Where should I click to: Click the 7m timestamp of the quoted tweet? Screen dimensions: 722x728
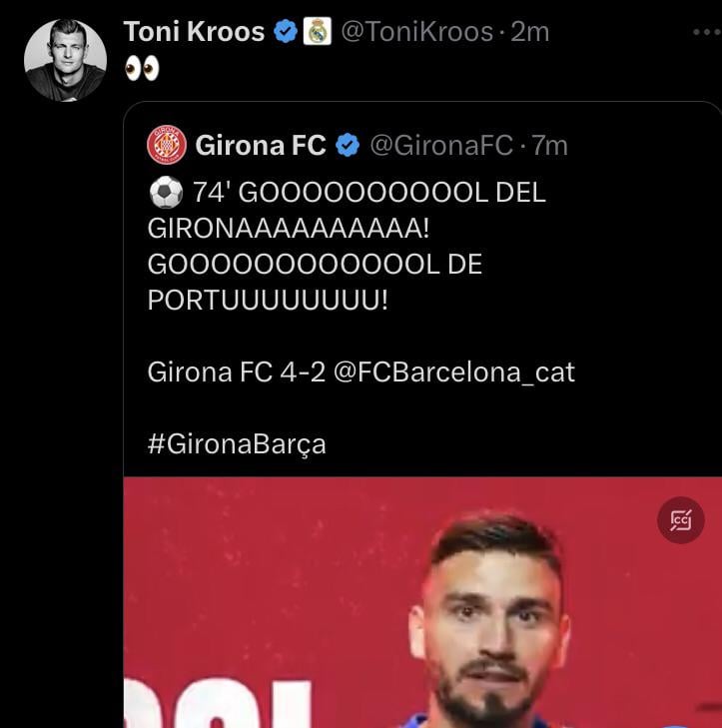[550, 146]
